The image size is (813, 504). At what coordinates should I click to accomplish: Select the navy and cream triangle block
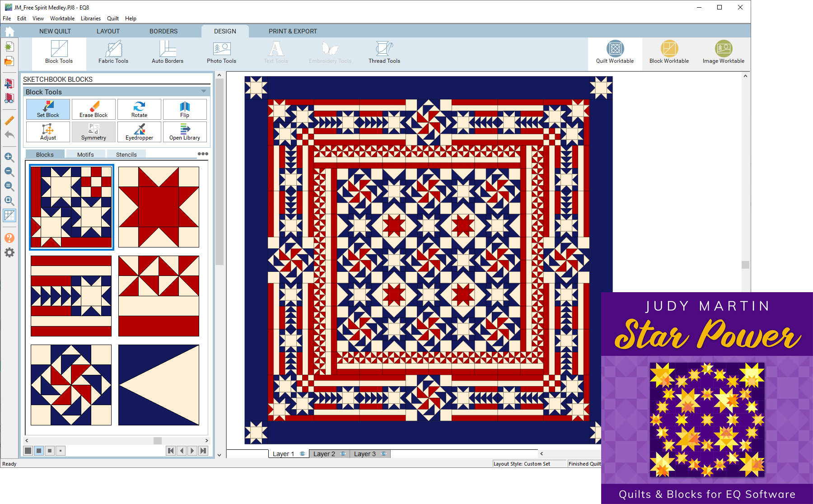[159, 385]
